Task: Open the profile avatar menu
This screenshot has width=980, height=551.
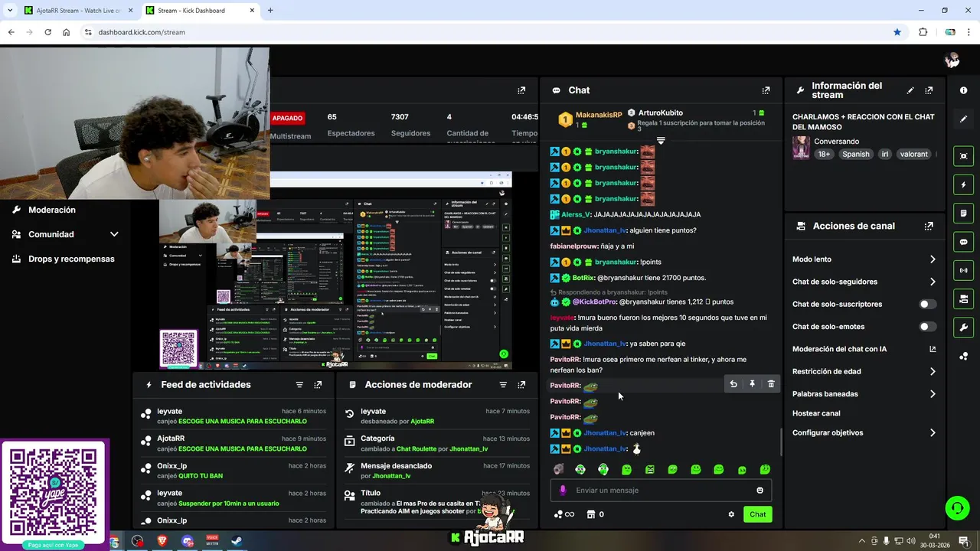Action: pos(952,60)
